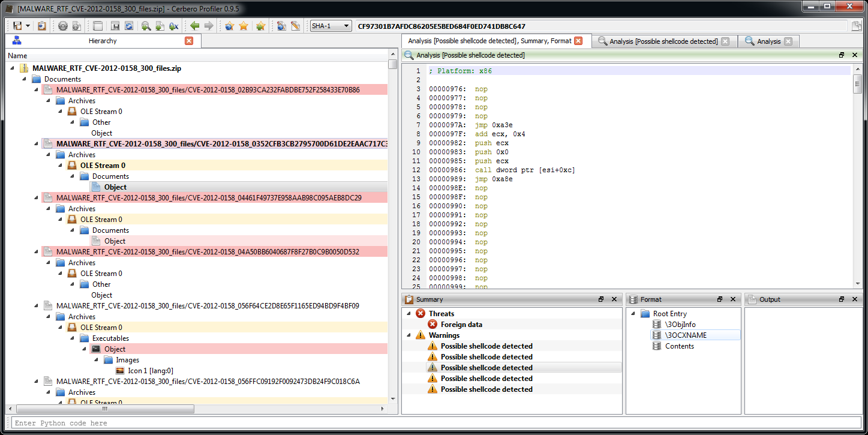
Task: Click the pencil on page toolbar icon
Action: 295,26
